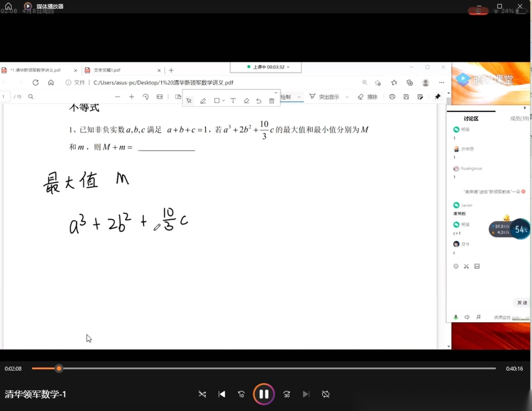Pause the video with the center button
The width and height of the screenshot is (532, 411).
tap(264, 394)
